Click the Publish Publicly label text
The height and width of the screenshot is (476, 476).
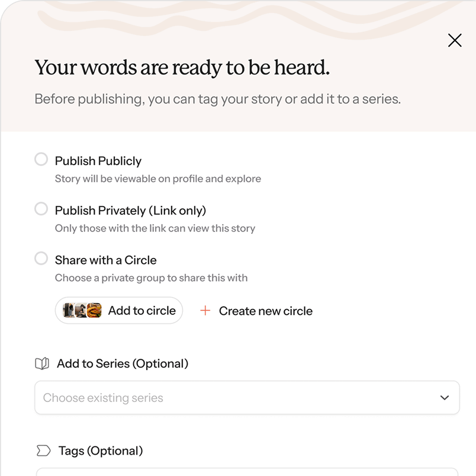coord(98,161)
